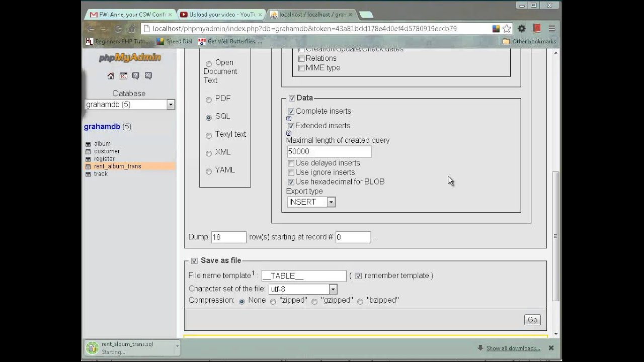This screenshot has width=644, height=362.
Task: Open the Speed Dial bookmark
Action: click(175, 41)
